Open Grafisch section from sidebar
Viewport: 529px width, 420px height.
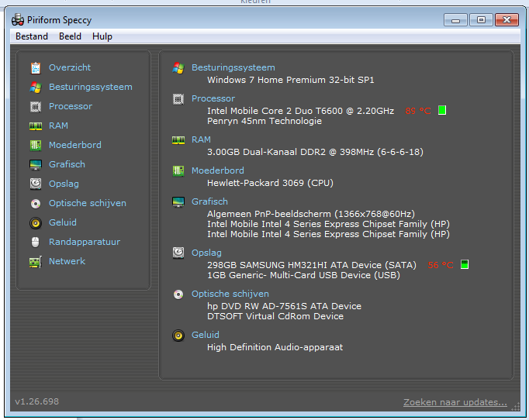coord(67,164)
